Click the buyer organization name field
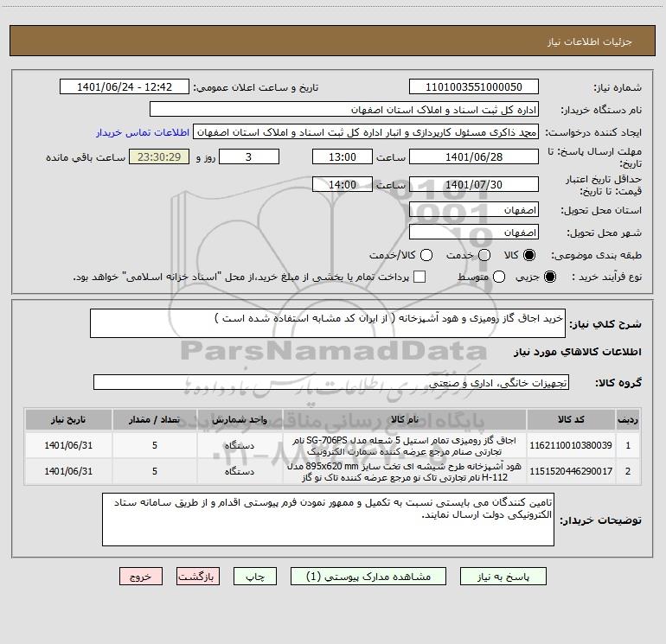666x644 pixels. click(344, 110)
